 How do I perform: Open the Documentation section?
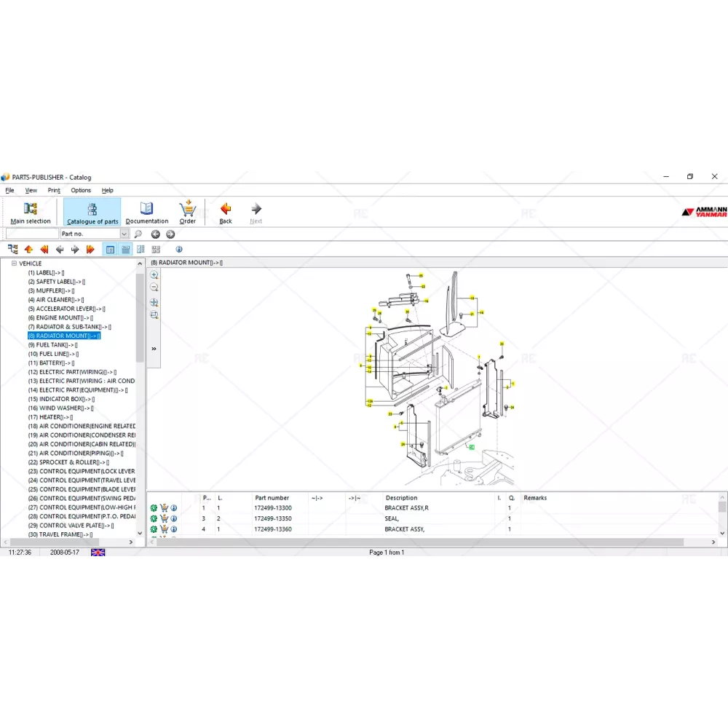(146, 212)
